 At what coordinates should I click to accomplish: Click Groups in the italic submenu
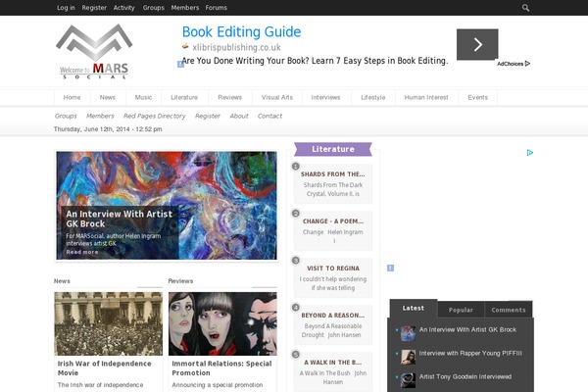point(66,116)
